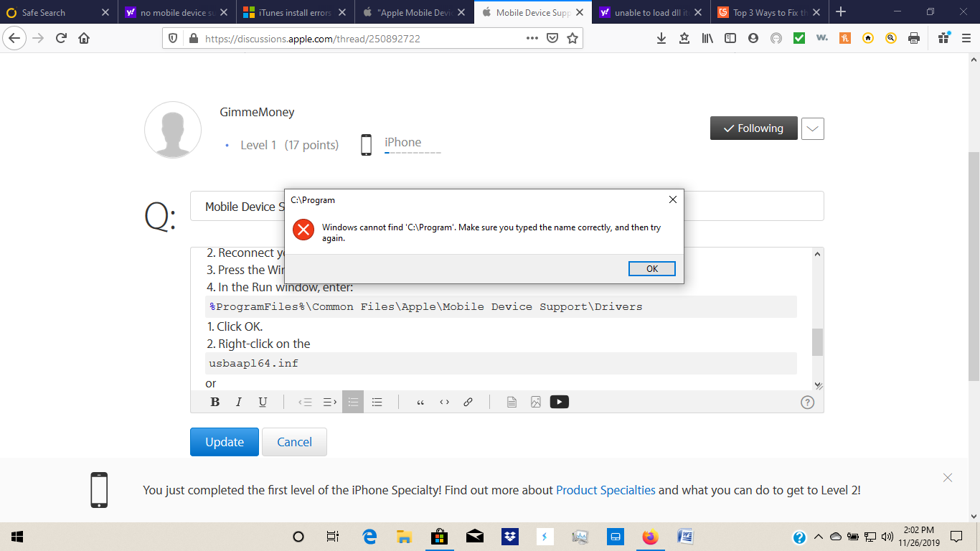The height and width of the screenshot is (551, 980).
Task: Switch to iTunes install errors tab
Action: pos(296,12)
